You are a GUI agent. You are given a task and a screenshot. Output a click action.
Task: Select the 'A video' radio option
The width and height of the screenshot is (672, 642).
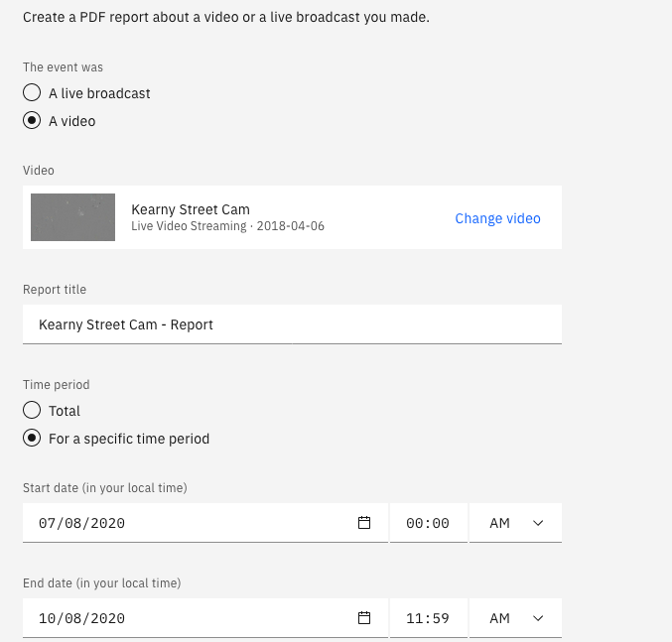tap(32, 120)
